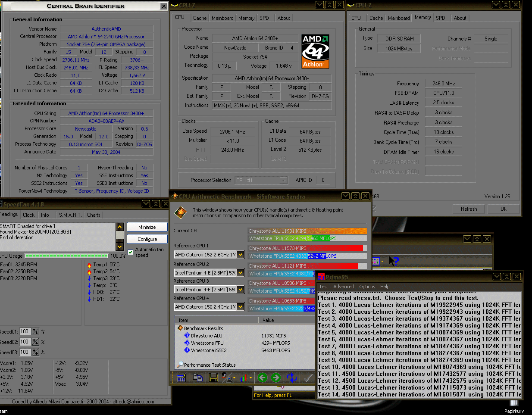
Task: Click the Refresh button in CPU-Z
Action: coord(469,209)
